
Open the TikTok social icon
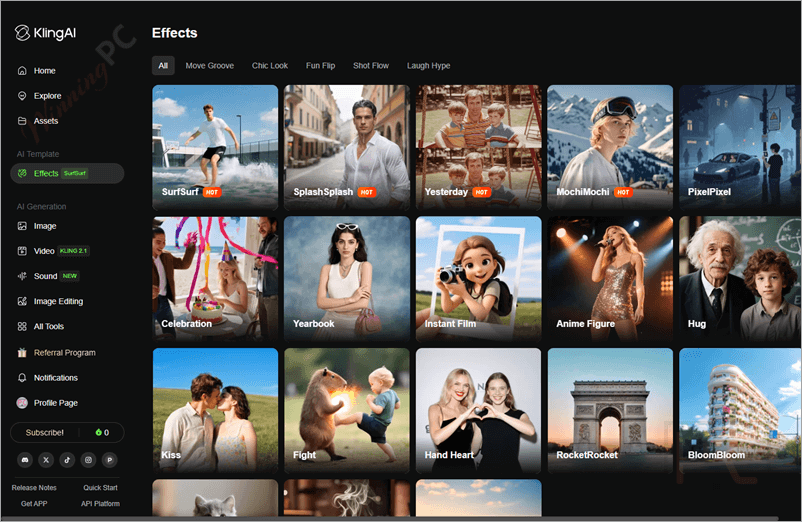click(67, 460)
